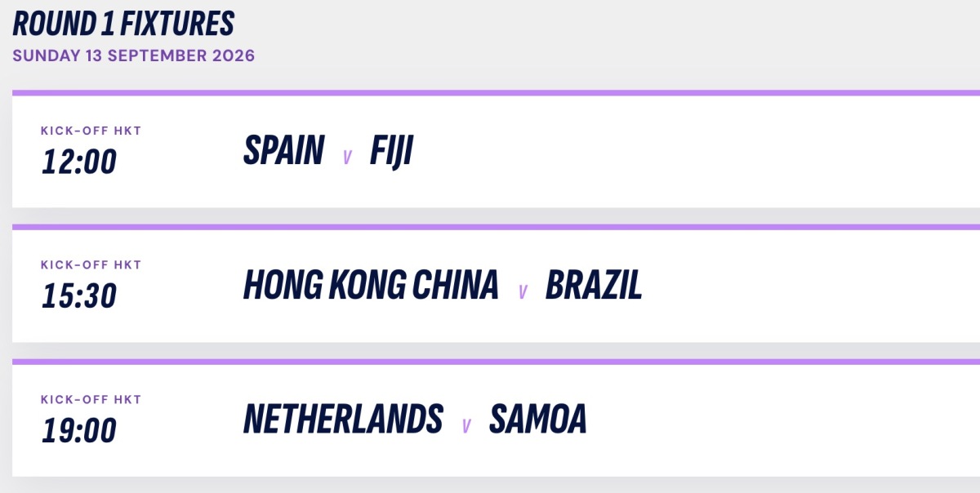Screen dimensions: 980x493
Task: Open the Hong Kong China team name
Action: (371, 285)
